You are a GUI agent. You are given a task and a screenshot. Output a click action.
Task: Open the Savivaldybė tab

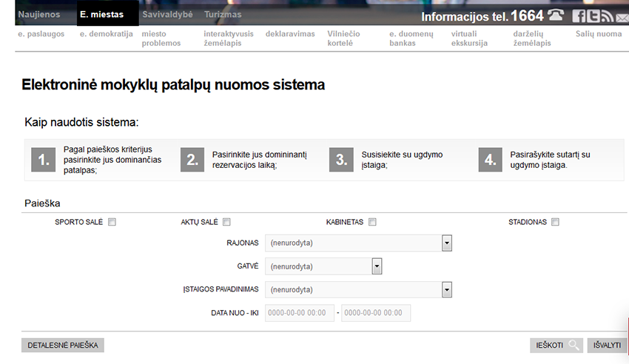click(168, 15)
